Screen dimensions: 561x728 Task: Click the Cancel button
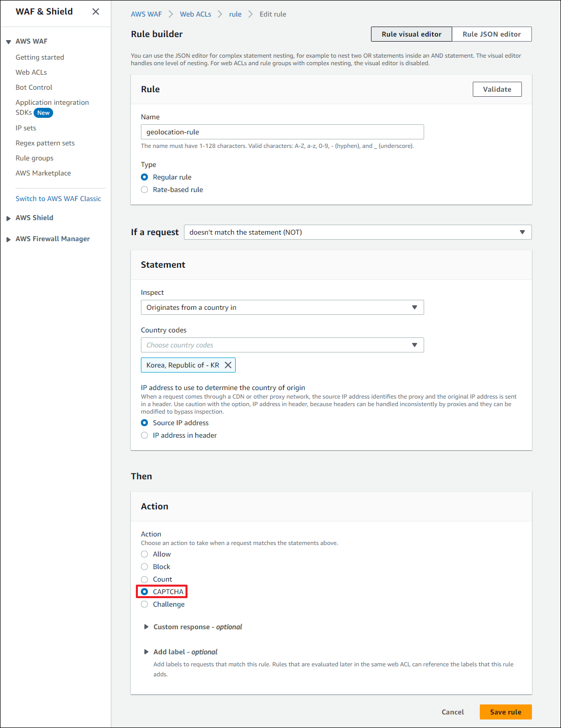453,712
